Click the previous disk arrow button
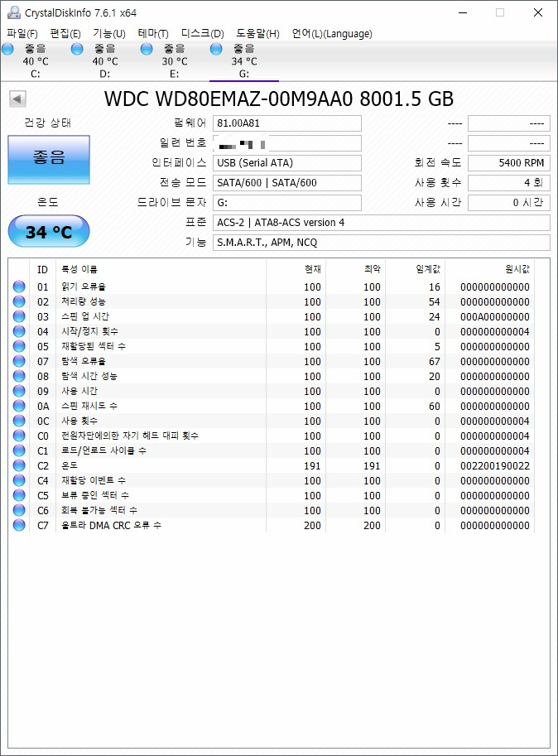This screenshot has width=558, height=756. 17,99
